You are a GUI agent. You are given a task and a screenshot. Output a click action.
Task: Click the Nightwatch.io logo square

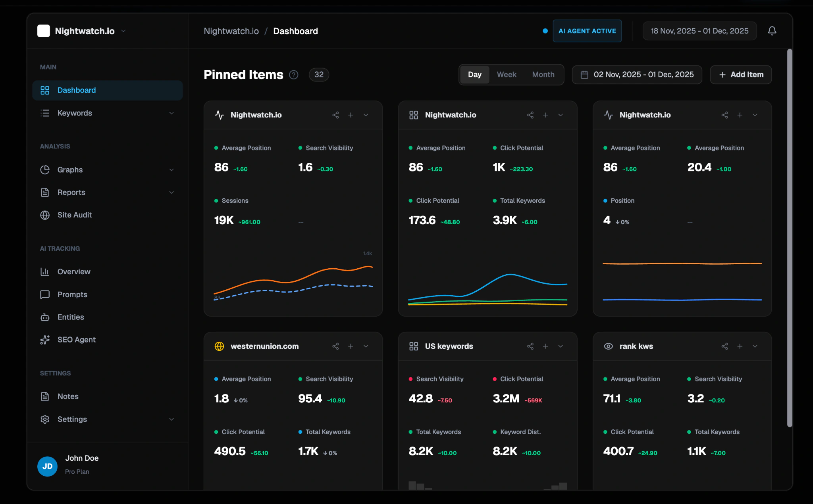click(44, 31)
